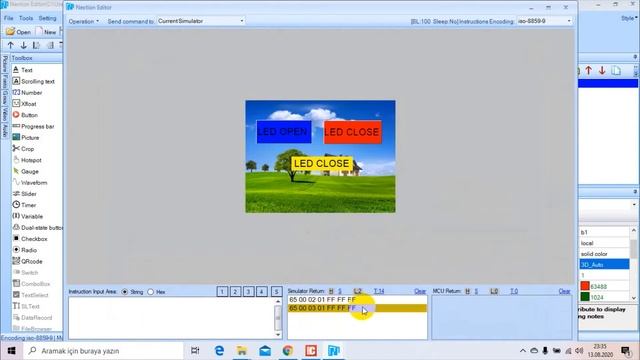
Task: Select the Checkbox component in Toolbox
Action: coord(30,239)
